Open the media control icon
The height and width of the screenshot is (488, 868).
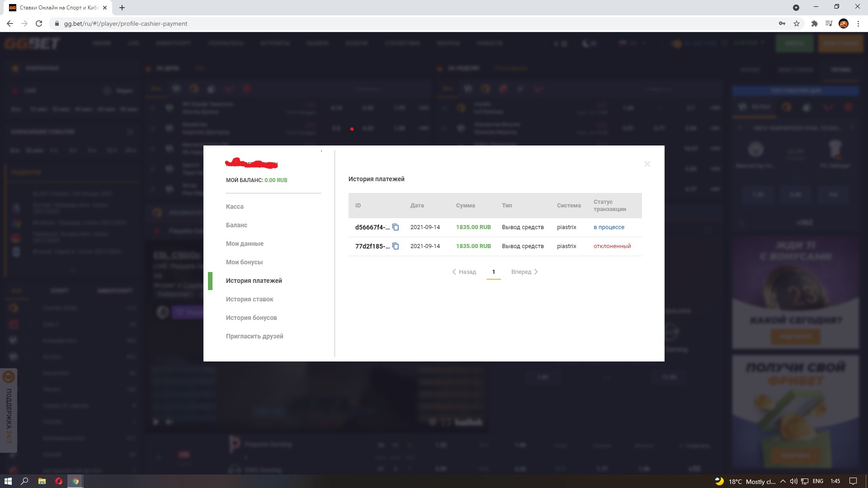pos(829,23)
